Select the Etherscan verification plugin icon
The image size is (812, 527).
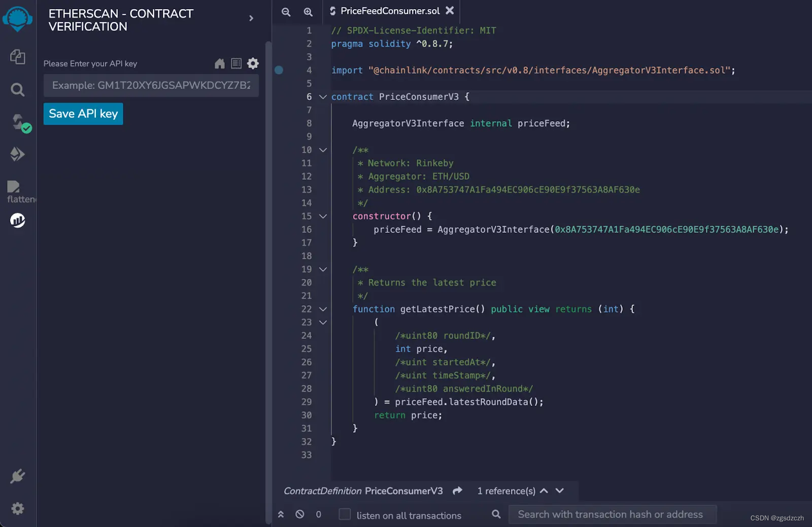click(18, 220)
